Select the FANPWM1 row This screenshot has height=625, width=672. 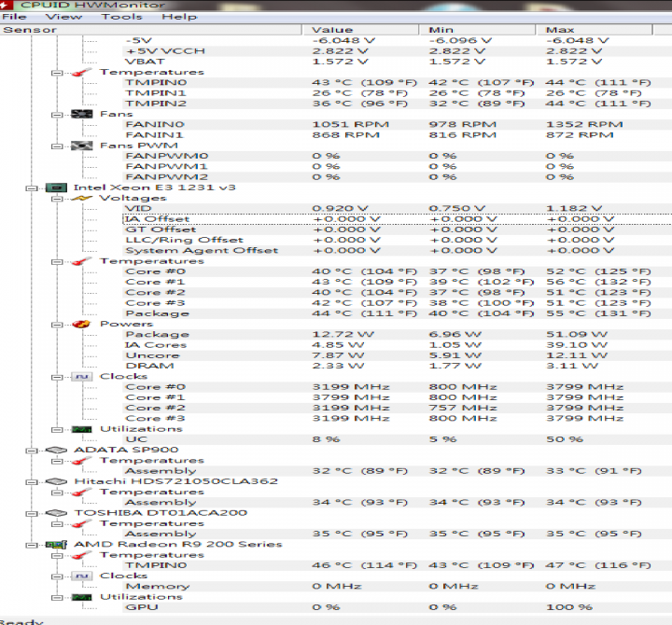coord(397,166)
